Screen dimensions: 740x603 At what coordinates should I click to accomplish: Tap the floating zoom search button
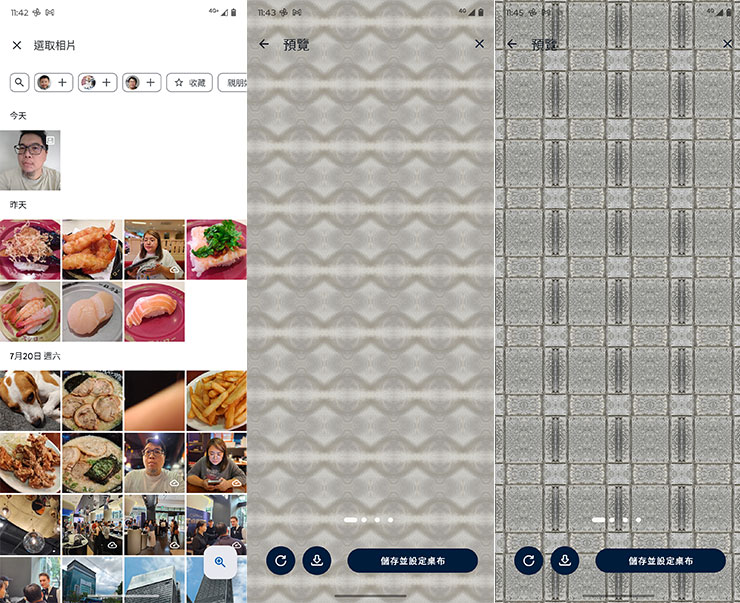220,562
